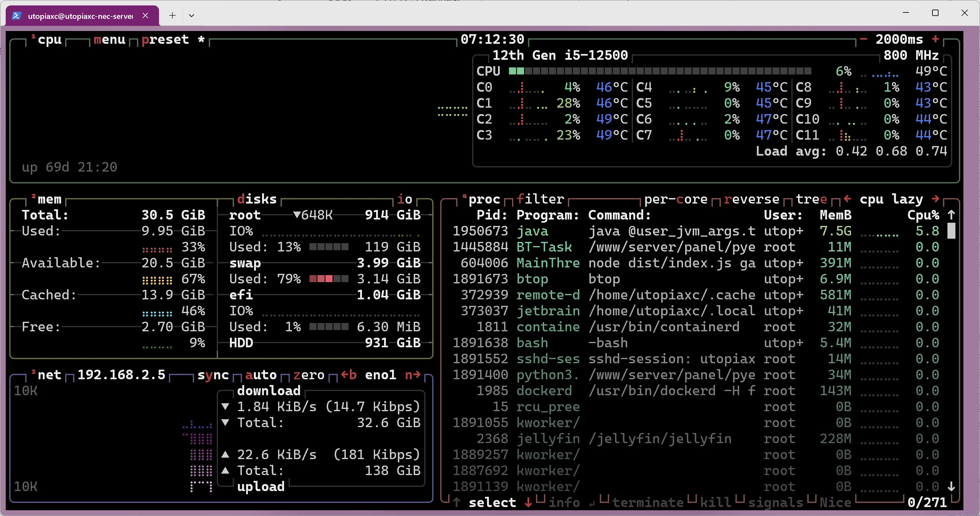Toggle io mode for disks
The width and height of the screenshot is (980, 516).
(404, 199)
